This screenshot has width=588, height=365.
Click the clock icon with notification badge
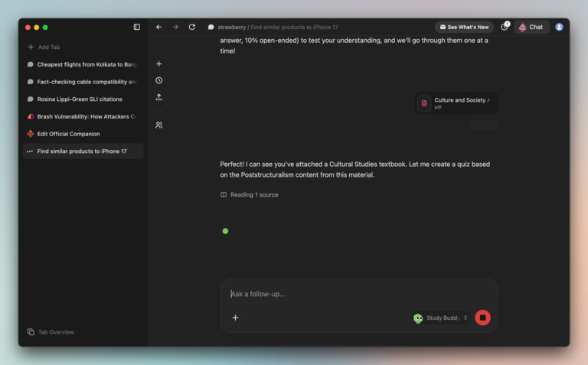tap(505, 27)
